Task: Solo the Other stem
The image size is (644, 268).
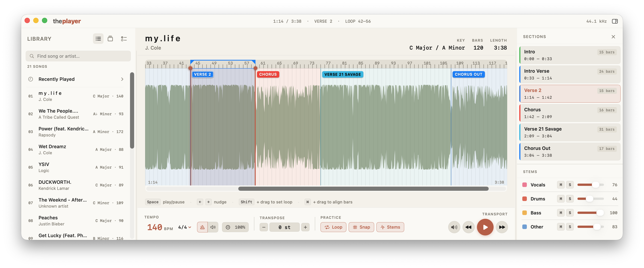Action: [x=570, y=227]
